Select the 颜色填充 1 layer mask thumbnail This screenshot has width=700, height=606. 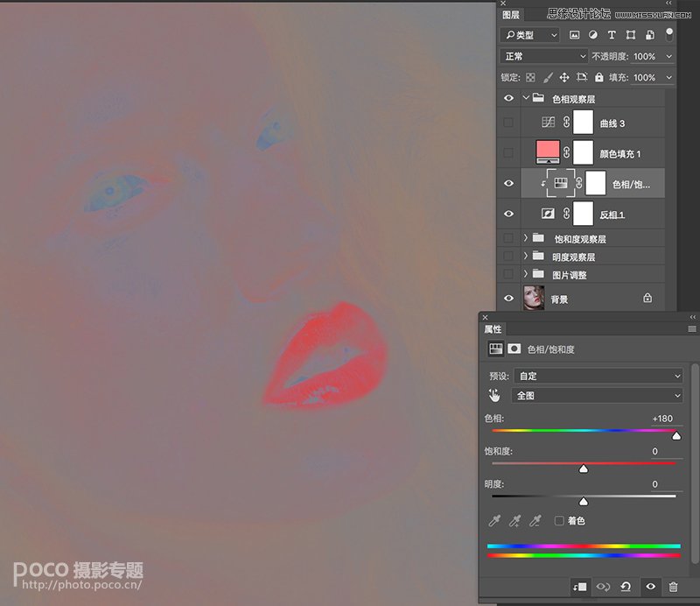click(x=583, y=152)
